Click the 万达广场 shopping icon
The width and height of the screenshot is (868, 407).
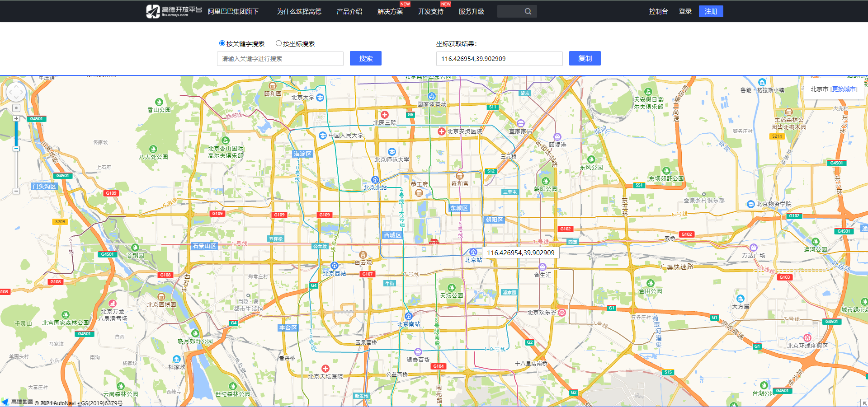click(x=754, y=248)
